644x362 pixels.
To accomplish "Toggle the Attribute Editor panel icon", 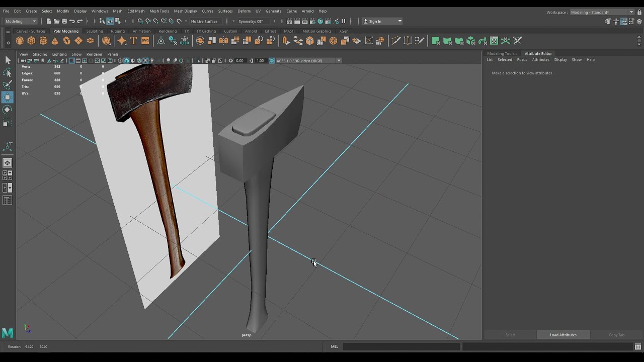I will point(623,21).
